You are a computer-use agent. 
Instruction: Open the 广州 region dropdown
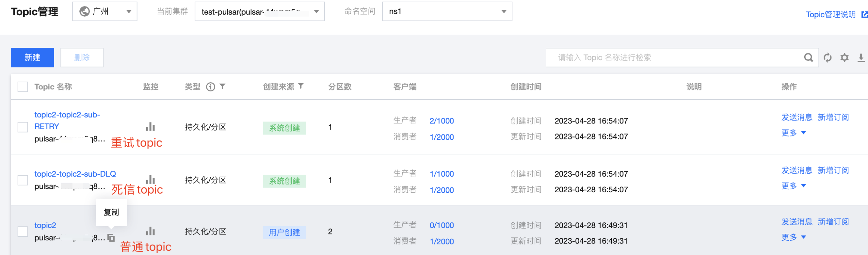(x=105, y=11)
